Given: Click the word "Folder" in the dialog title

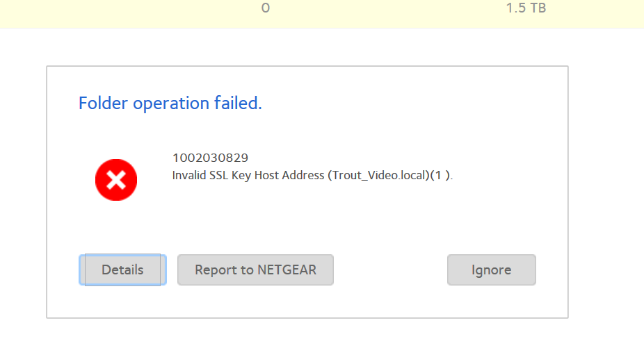Looking at the screenshot, I should tap(104, 104).
